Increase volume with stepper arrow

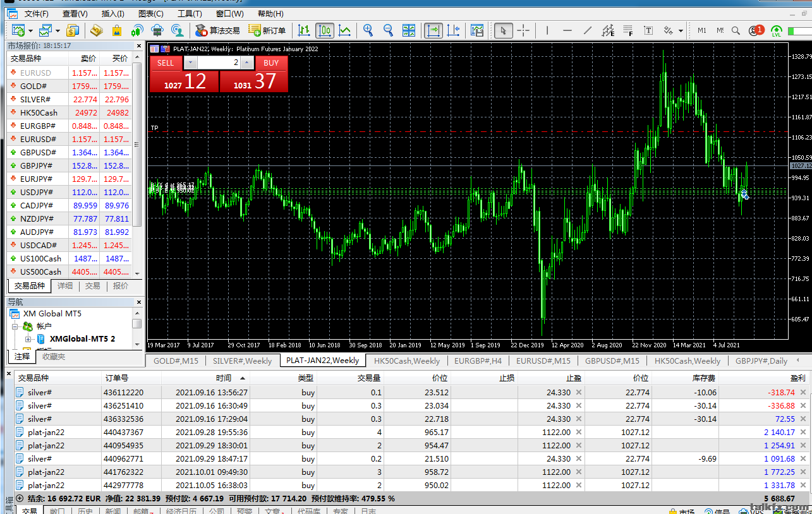(x=248, y=63)
